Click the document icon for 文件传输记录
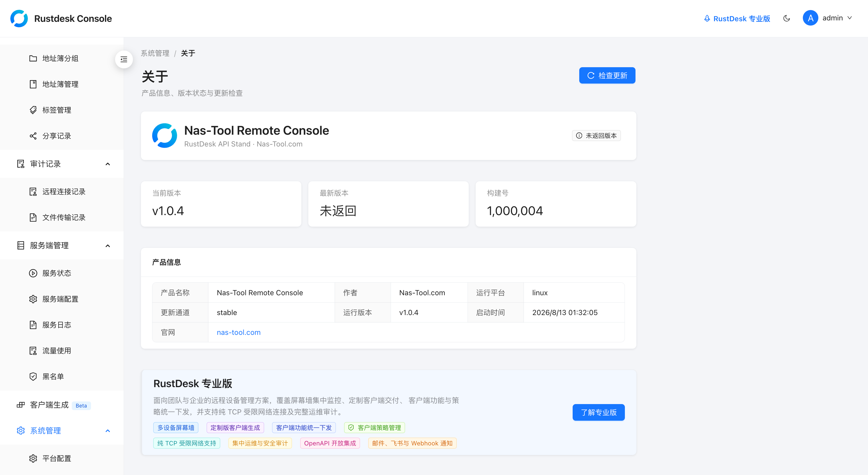868x475 pixels. pos(33,217)
